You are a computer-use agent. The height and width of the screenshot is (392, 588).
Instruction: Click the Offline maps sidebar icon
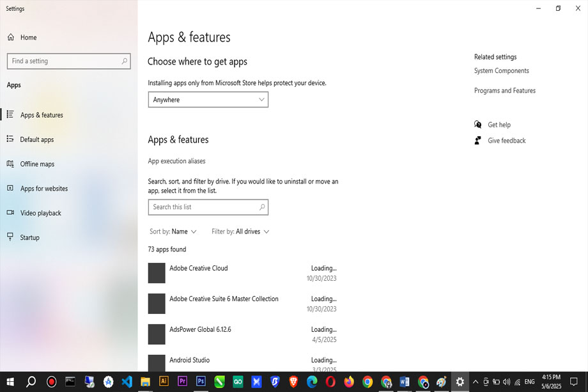tap(10, 164)
